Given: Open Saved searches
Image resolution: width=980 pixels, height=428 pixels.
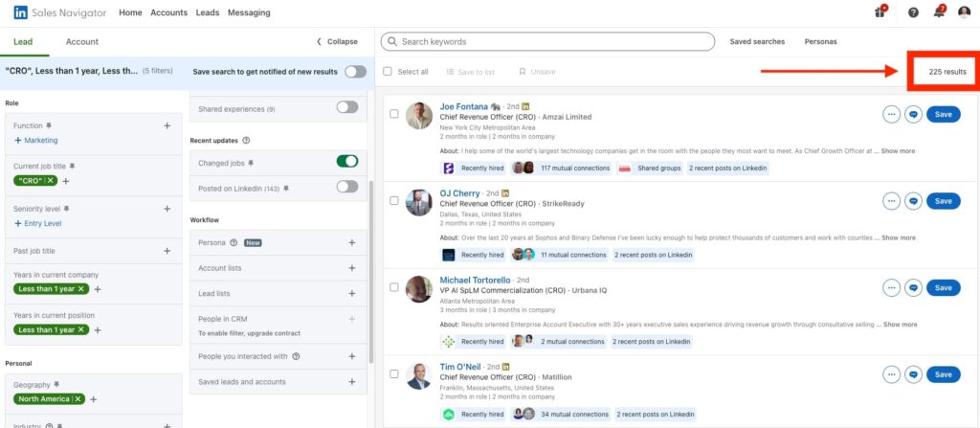Looking at the screenshot, I should click(757, 42).
